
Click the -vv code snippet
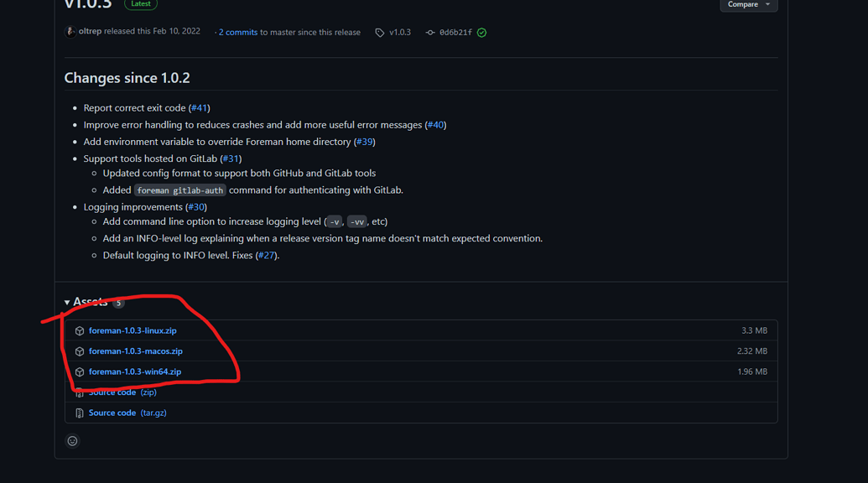point(357,222)
